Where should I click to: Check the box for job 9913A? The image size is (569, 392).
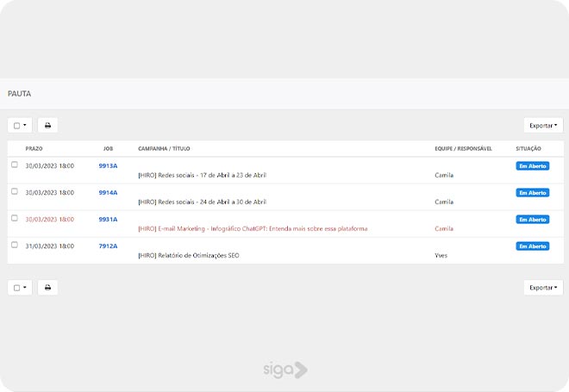click(14, 165)
